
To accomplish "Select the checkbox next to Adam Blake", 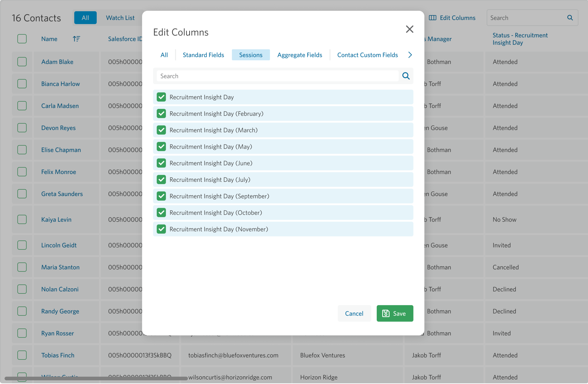I will point(22,62).
